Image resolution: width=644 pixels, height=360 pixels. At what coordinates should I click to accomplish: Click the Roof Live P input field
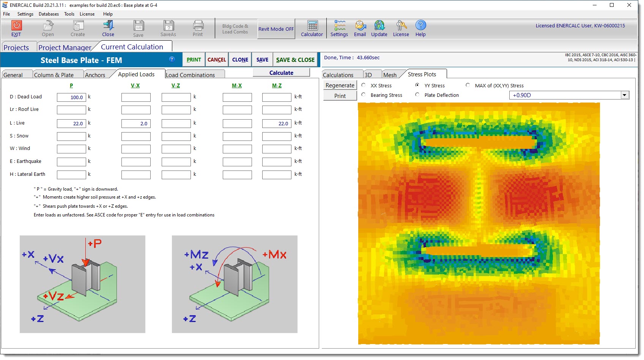point(71,110)
